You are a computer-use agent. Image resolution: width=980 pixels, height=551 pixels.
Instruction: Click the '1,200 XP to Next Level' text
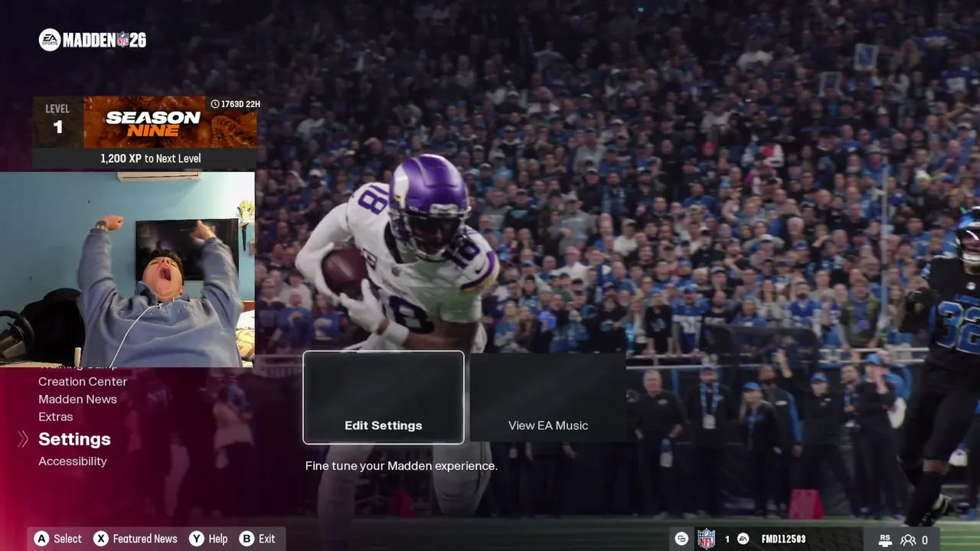coord(151,158)
